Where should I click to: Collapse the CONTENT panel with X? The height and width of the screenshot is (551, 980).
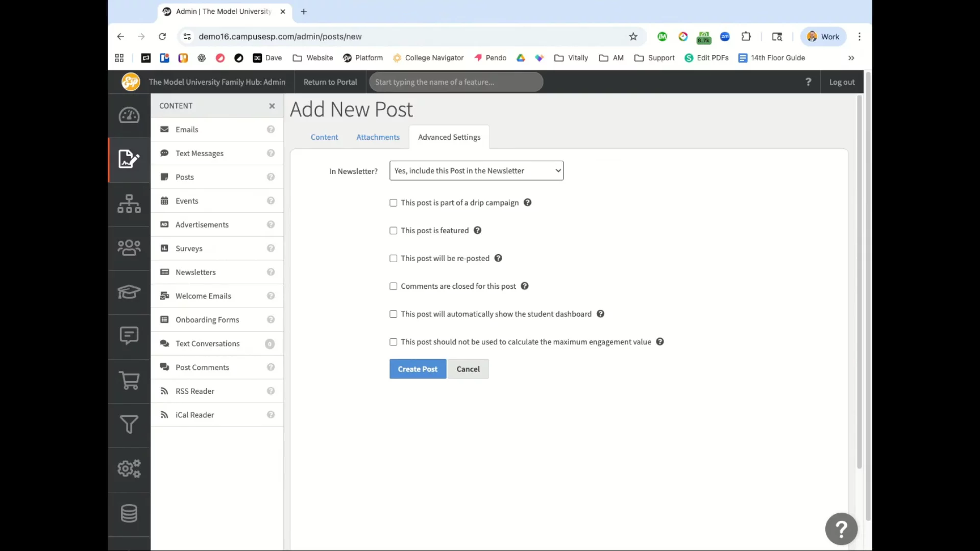tap(272, 106)
